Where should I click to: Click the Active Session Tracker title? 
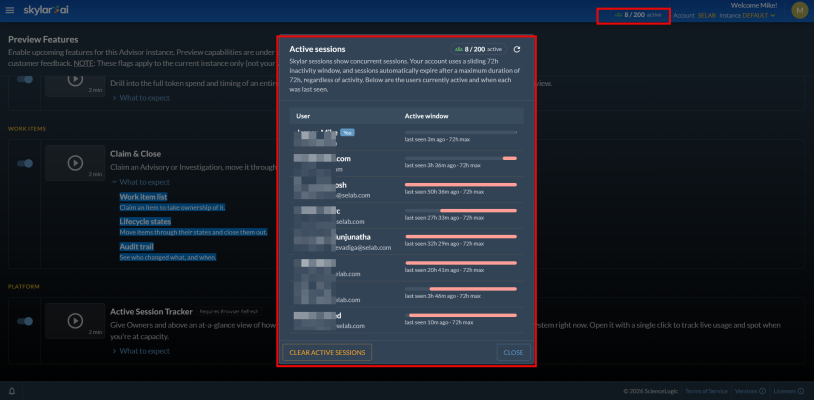click(x=152, y=311)
